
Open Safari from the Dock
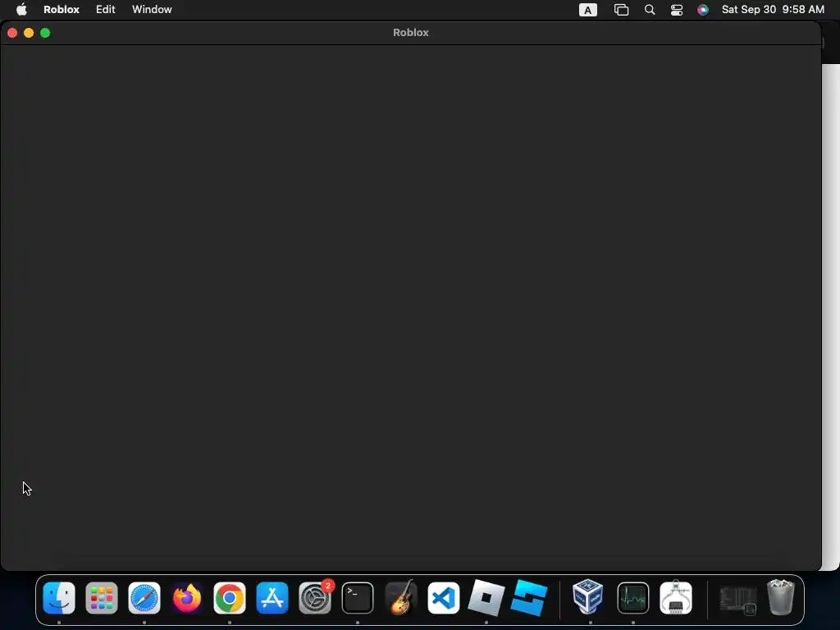click(144, 598)
